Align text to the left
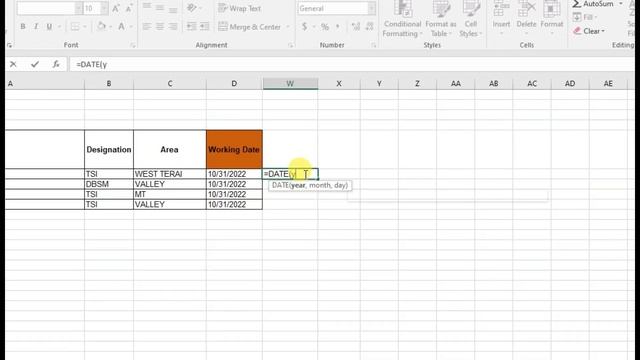 pyautogui.click(x=147, y=27)
